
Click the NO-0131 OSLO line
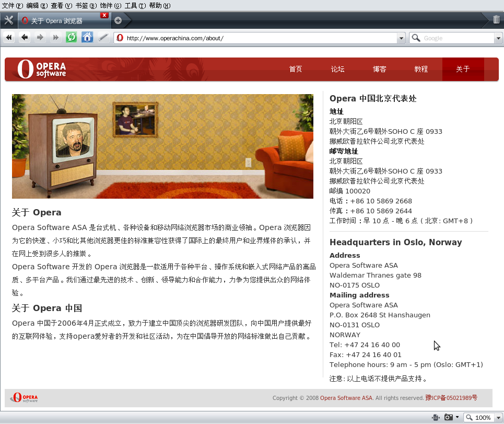tap(355, 325)
